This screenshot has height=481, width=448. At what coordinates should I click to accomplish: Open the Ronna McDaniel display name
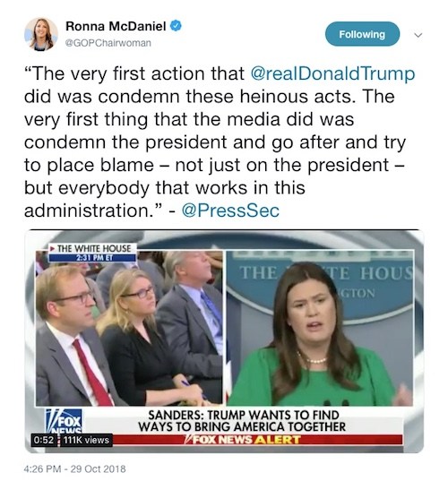116,26
